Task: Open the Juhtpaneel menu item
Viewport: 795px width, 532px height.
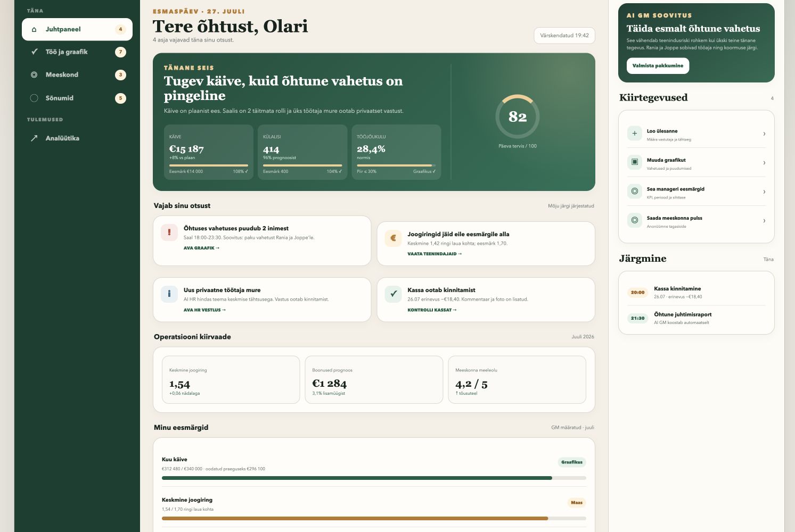Action: [77, 29]
